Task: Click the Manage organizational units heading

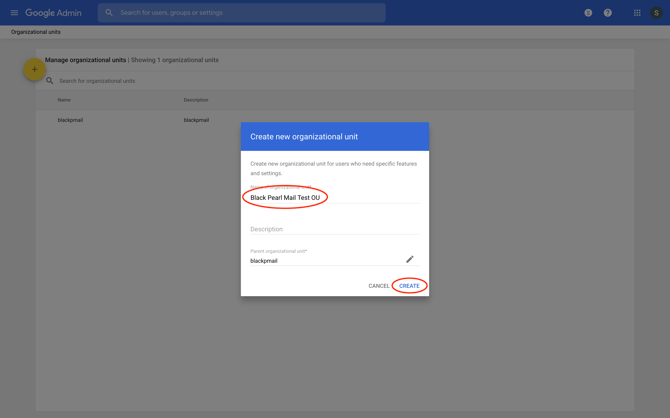Action: point(85,60)
